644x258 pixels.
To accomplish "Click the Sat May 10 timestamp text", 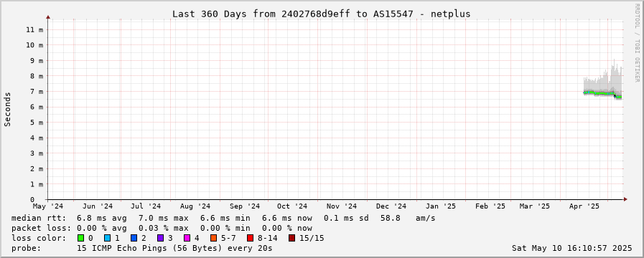I will click(x=571, y=248).
